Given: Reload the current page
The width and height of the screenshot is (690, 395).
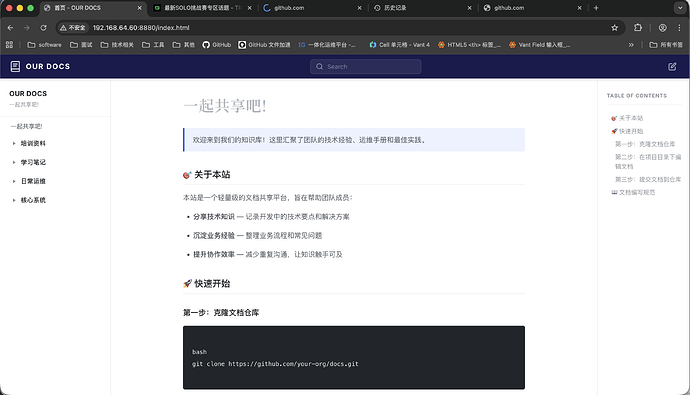Looking at the screenshot, I should [43, 28].
